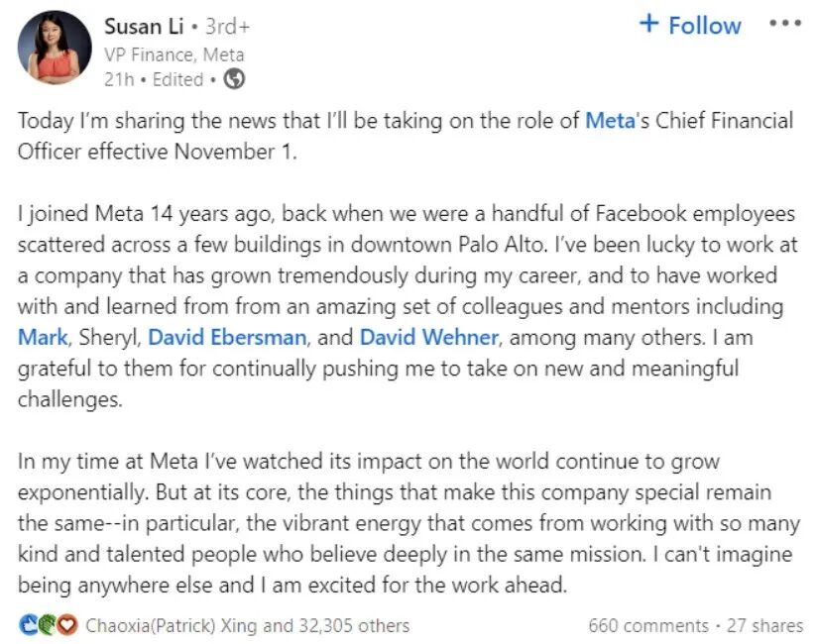
Task: Click the celebrate clapping reaction icon
Action: coord(48,625)
